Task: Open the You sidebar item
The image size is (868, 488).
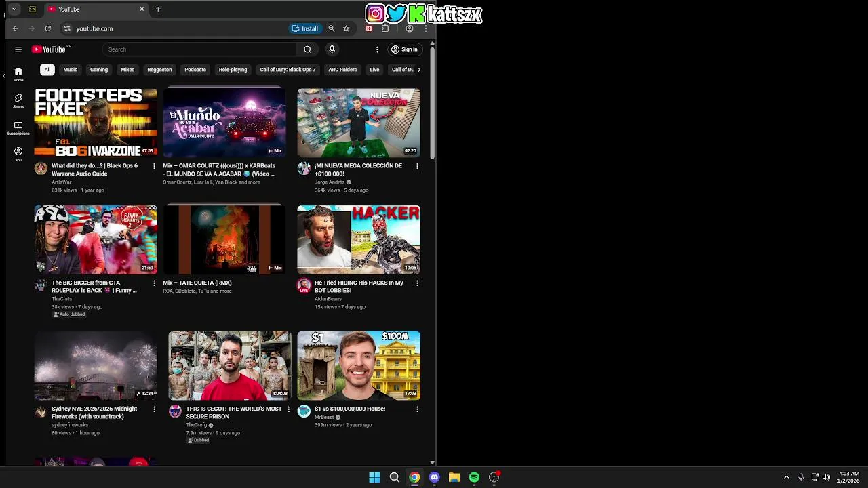Action: (18, 154)
